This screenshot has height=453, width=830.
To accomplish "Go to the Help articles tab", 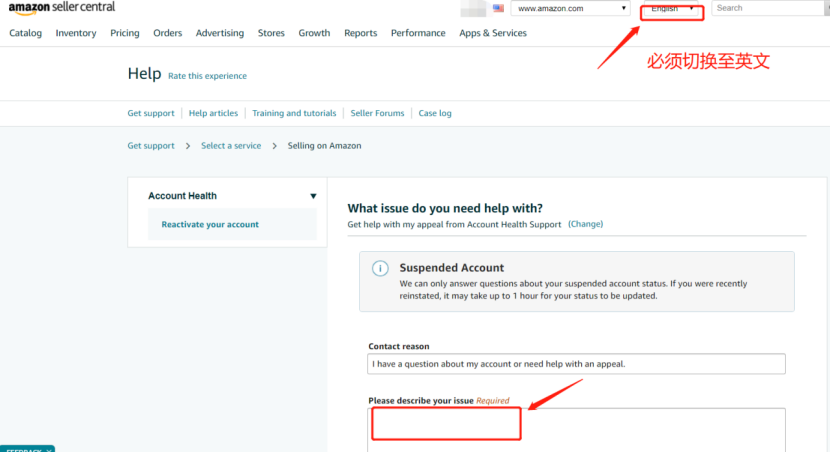I will (x=213, y=113).
